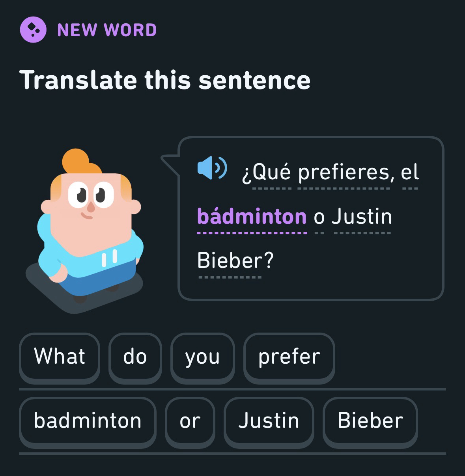Choose the "you" word tile
The image size is (465, 476).
pyautogui.click(x=202, y=356)
